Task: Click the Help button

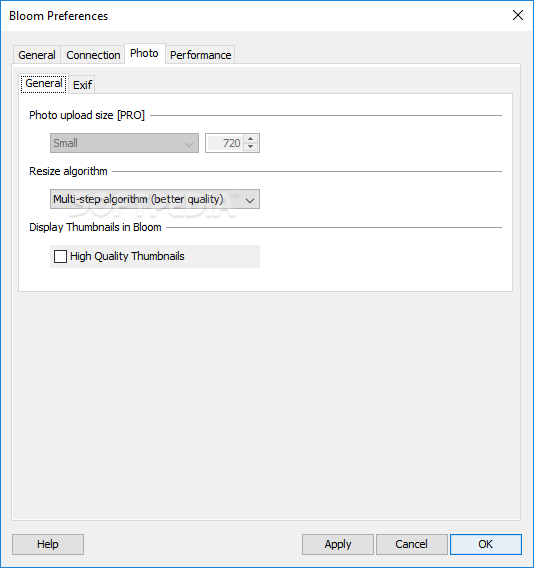Action: 48,544
